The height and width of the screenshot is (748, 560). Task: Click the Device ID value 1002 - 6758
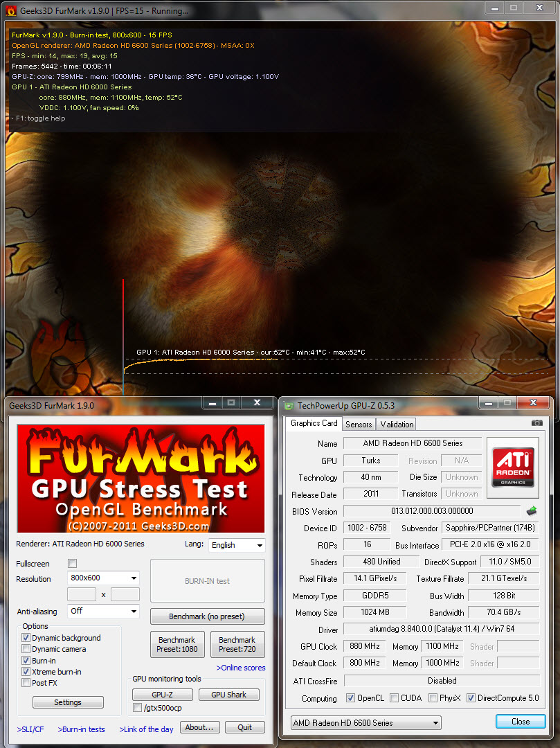[367, 528]
